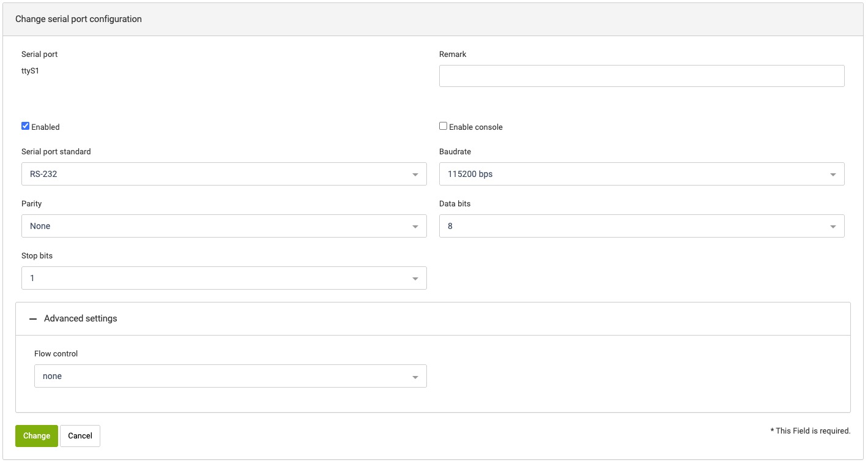Click the 'Remark' field label

(x=453, y=54)
